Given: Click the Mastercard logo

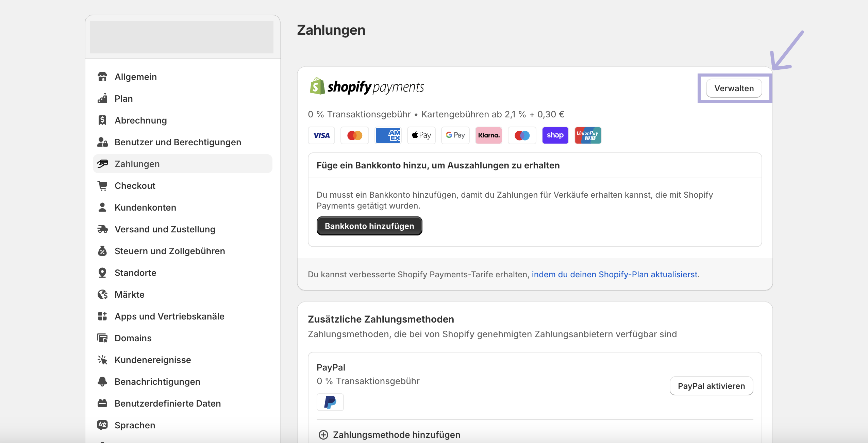Looking at the screenshot, I should (x=355, y=135).
